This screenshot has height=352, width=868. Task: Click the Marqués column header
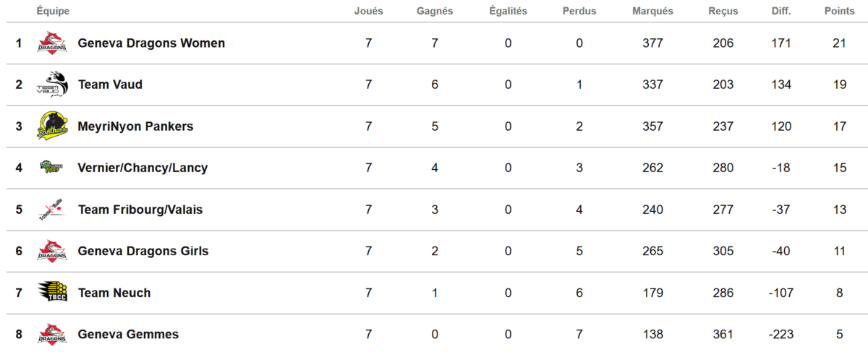click(x=652, y=11)
